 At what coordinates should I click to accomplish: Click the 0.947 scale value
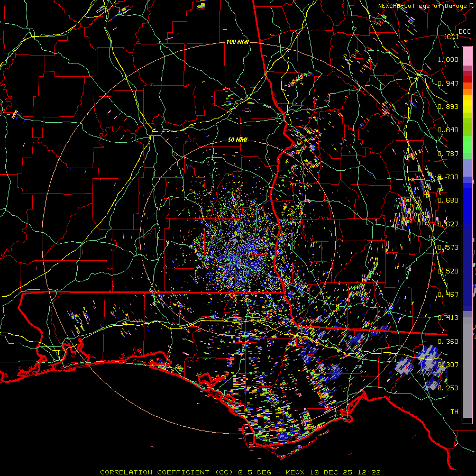tap(448, 83)
